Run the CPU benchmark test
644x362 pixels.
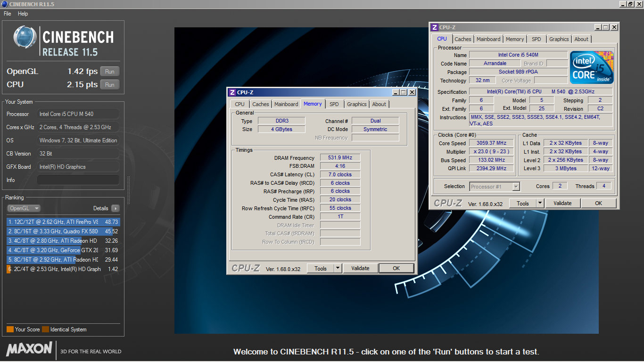pyautogui.click(x=110, y=85)
